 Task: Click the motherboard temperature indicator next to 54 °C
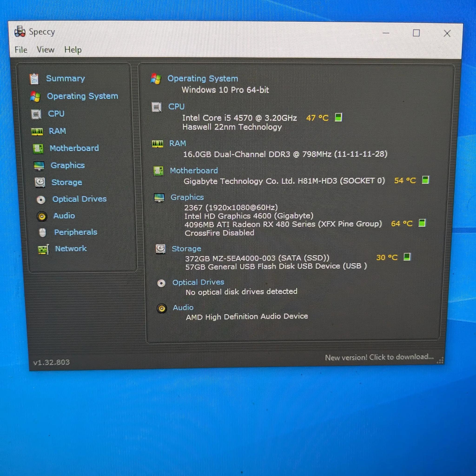click(425, 180)
